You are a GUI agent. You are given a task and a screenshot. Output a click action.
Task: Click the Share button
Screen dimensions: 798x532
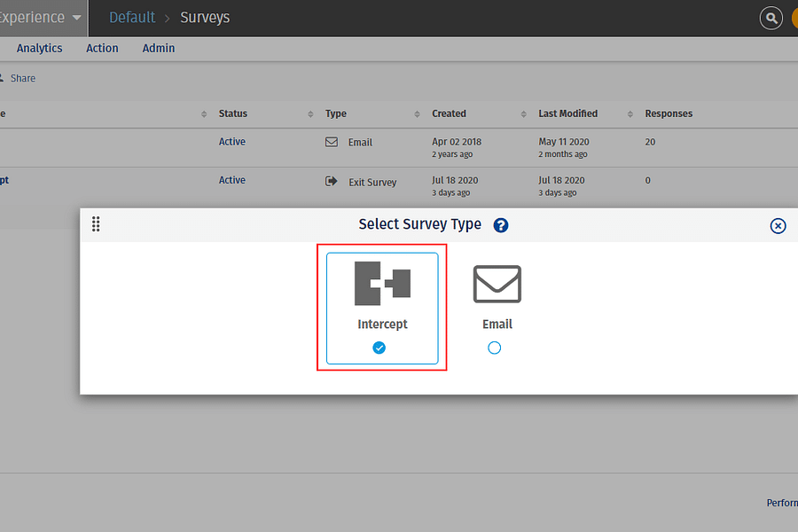22,78
